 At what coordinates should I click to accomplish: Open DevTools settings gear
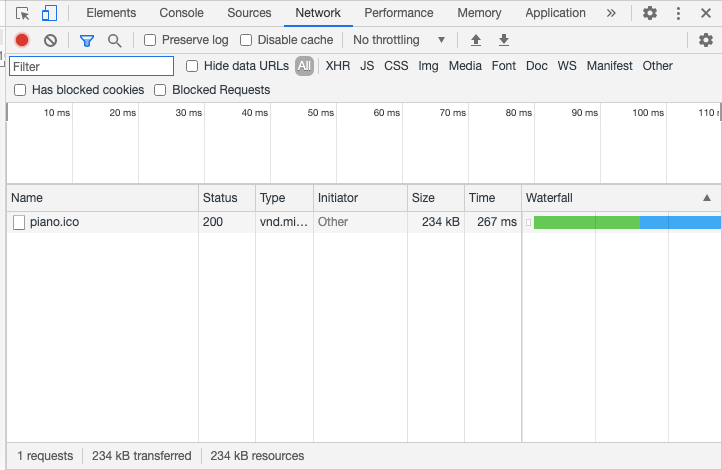pos(650,13)
